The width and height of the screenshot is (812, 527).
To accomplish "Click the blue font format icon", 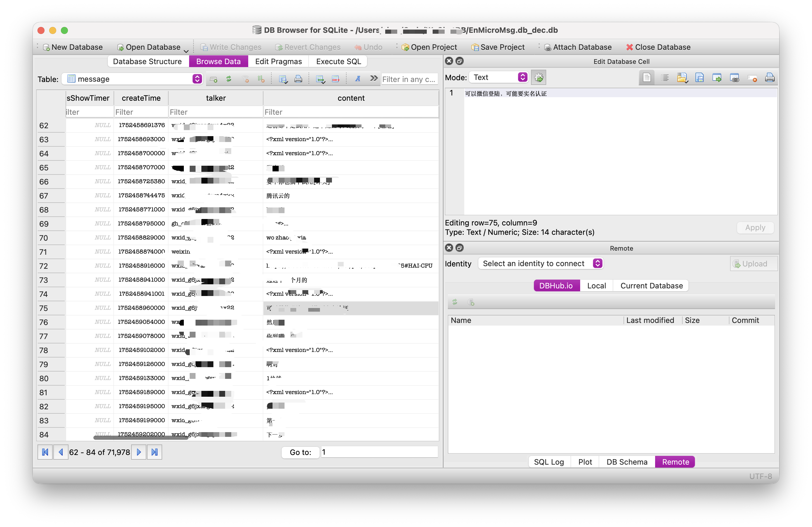I will click(357, 79).
